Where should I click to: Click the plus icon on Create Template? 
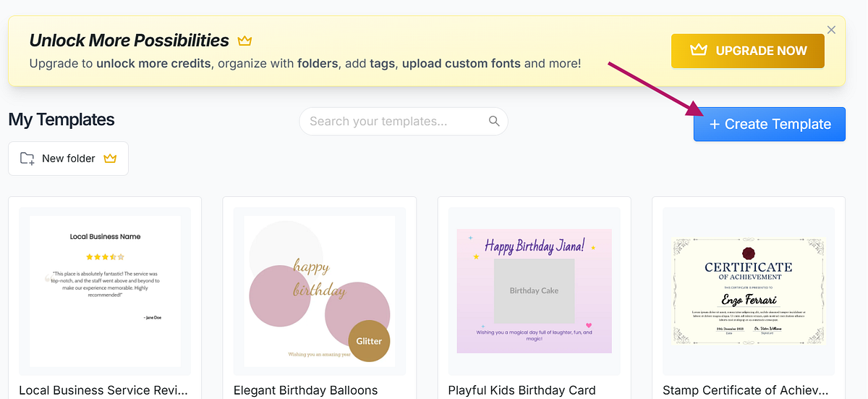click(714, 125)
